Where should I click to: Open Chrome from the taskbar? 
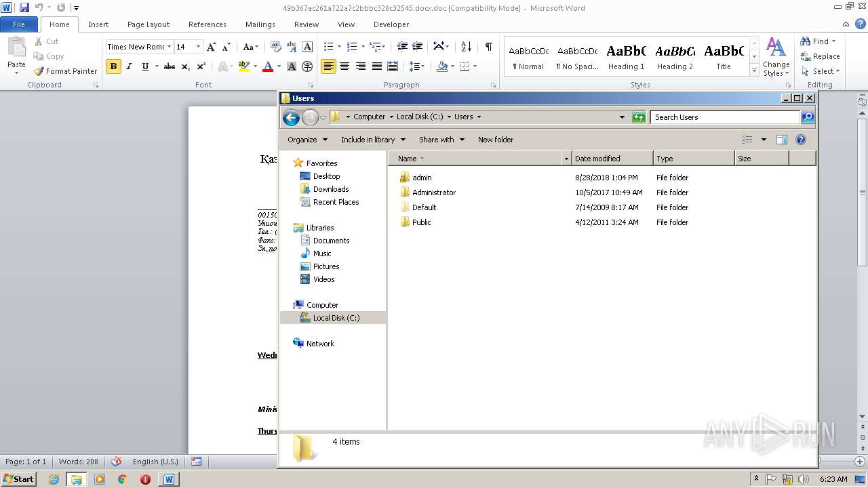pos(122,479)
